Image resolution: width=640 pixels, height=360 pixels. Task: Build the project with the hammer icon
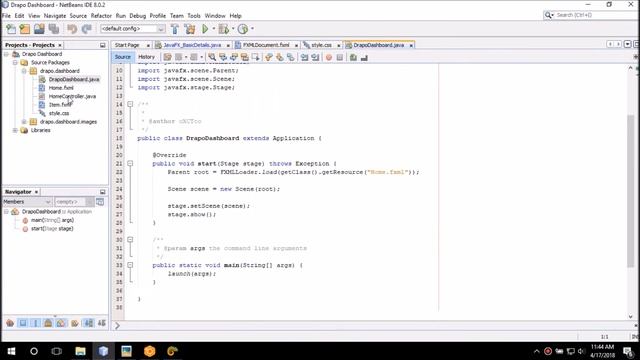pyautogui.click(x=175, y=29)
